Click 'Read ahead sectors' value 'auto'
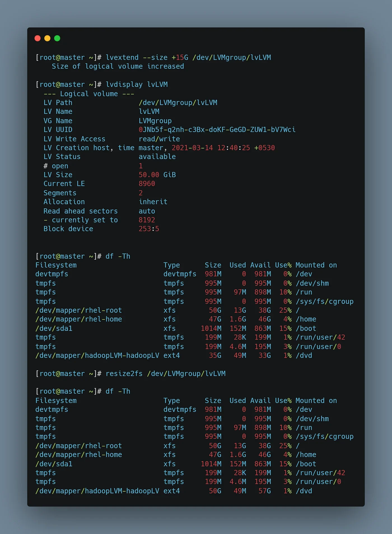 [x=147, y=211]
